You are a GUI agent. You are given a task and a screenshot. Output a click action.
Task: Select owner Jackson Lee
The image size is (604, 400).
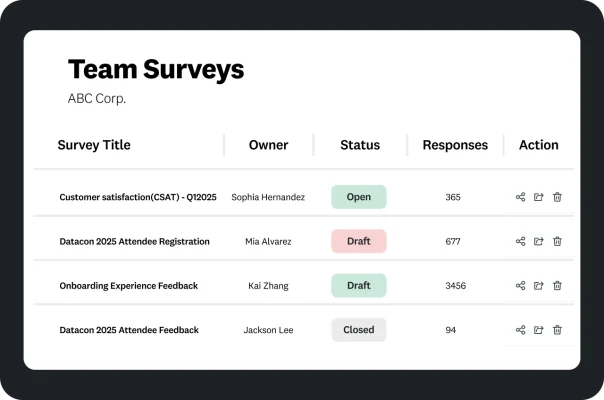pyautogui.click(x=268, y=330)
